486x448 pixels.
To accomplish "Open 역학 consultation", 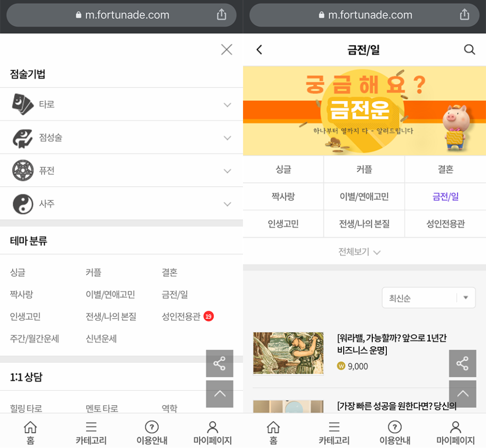I will click(x=170, y=408).
